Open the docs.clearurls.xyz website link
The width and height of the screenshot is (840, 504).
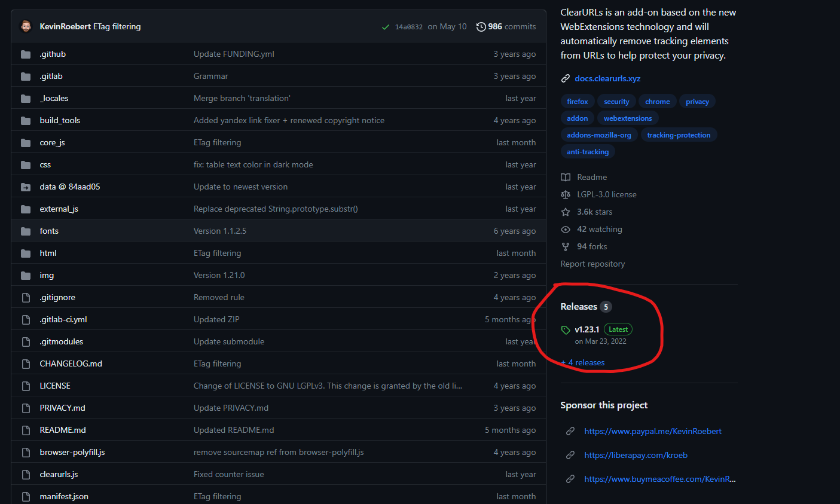coord(607,79)
